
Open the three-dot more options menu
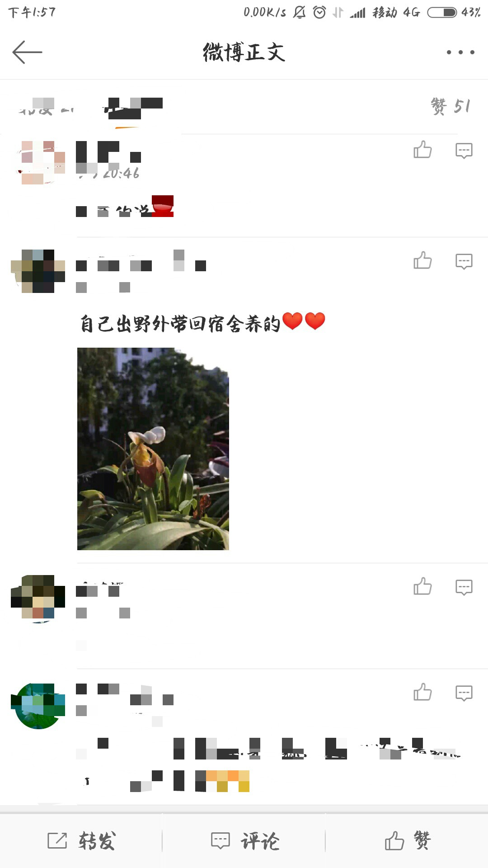(x=460, y=52)
